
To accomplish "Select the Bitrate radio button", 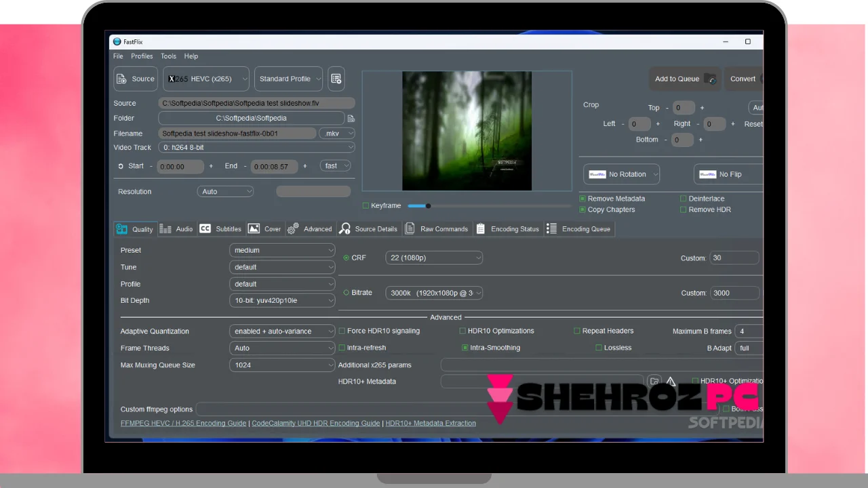I will pyautogui.click(x=347, y=293).
